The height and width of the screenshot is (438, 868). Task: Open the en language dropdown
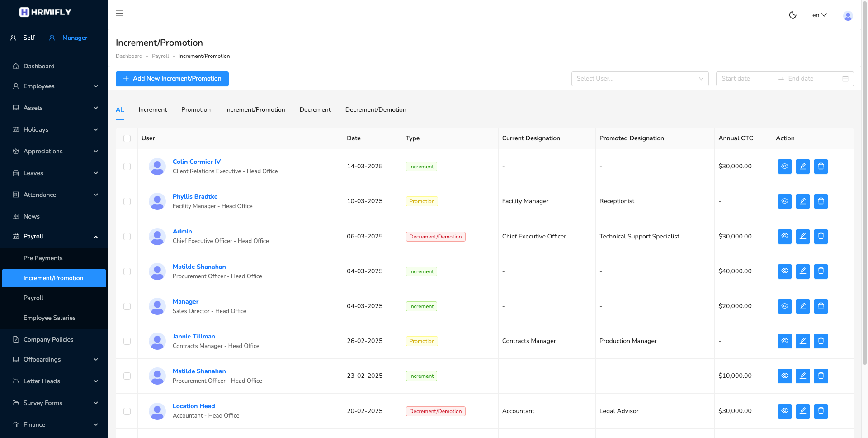[819, 15]
